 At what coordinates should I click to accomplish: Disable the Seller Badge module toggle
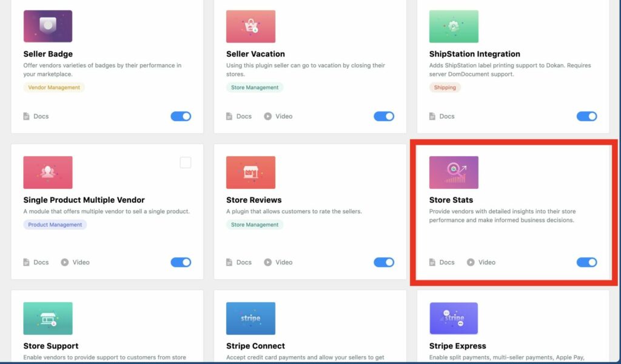(181, 116)
